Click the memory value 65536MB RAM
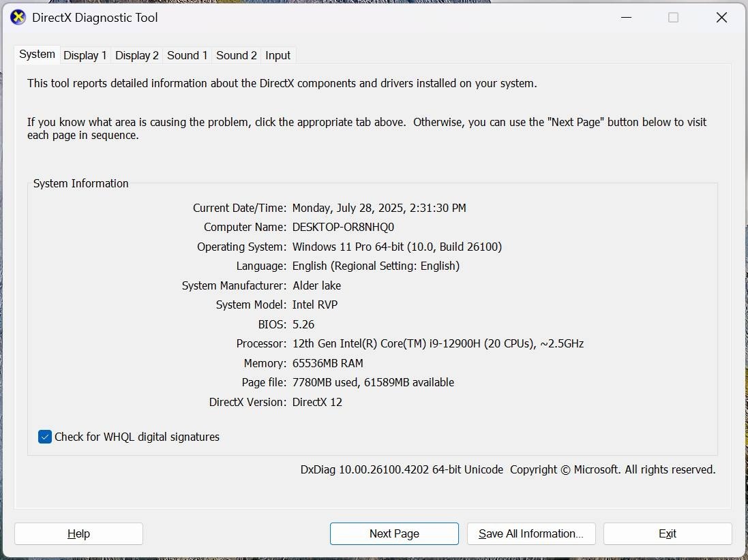 coord(328,363)
